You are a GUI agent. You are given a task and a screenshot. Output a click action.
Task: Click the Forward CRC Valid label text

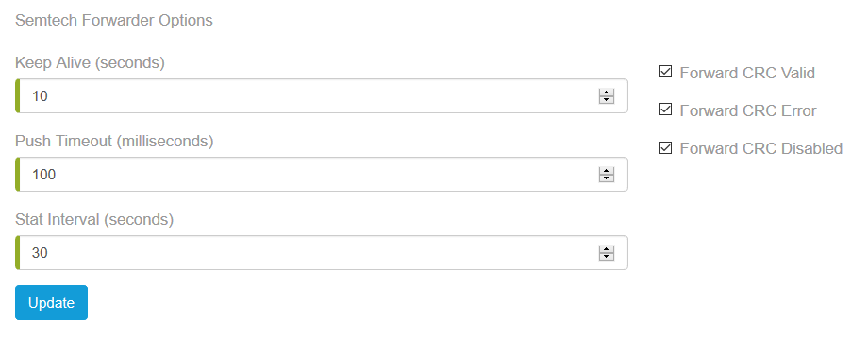[747, 73]
